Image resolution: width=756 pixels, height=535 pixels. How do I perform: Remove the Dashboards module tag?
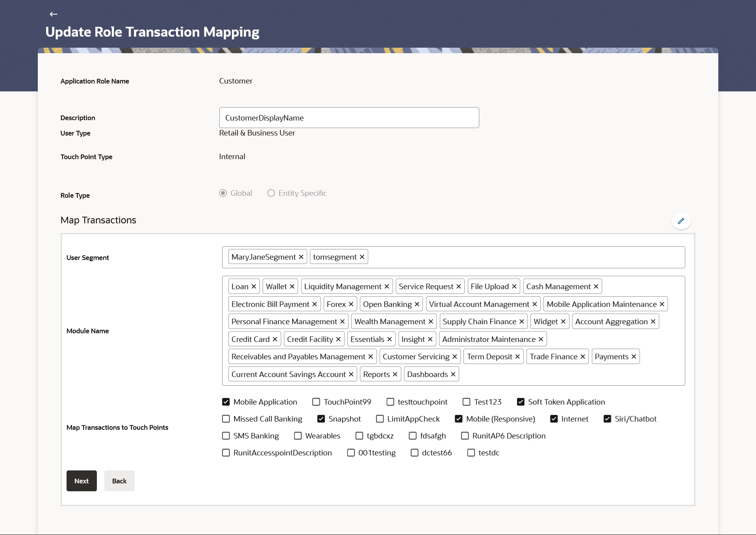[x=453, y=374]
